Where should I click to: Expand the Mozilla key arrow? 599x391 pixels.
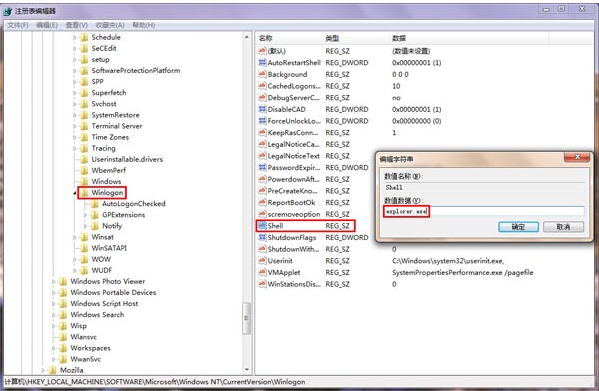tap(43, 370)
